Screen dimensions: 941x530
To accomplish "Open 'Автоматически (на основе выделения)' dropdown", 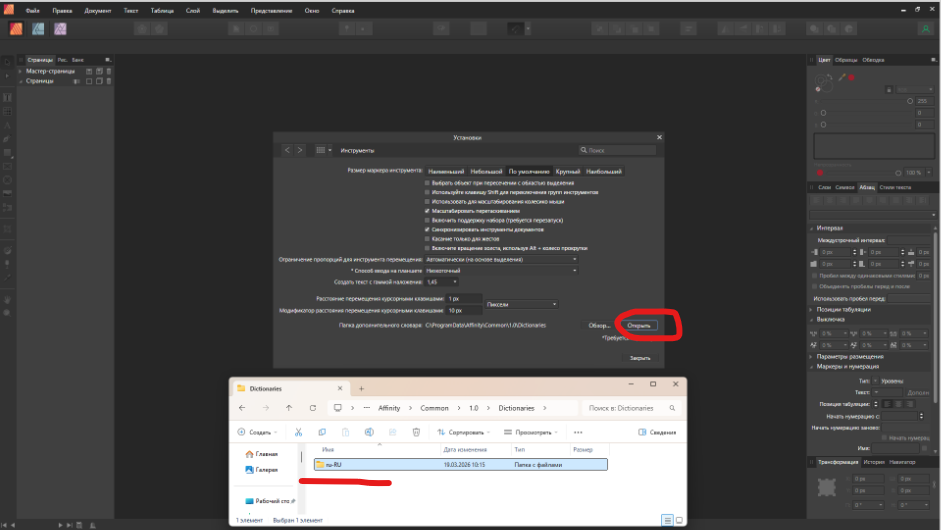I will pyautogui.click(x=502, y=259).
